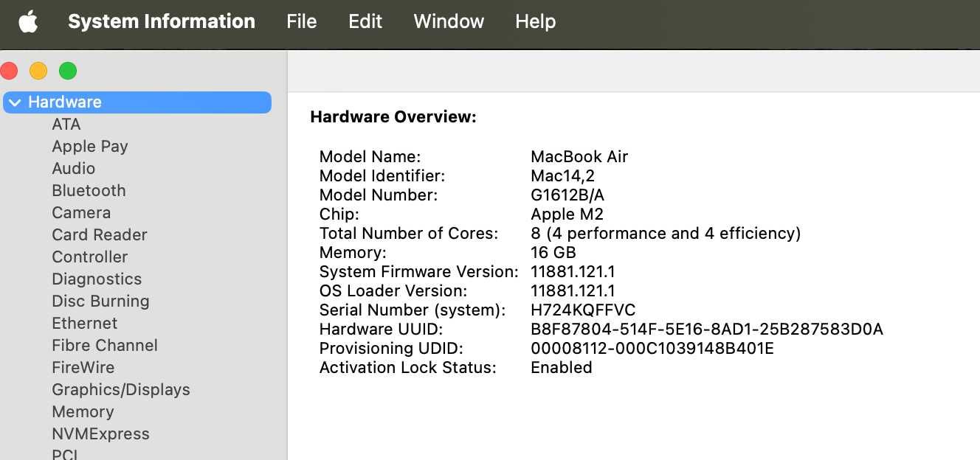Click the Provisioning UDID value

click(652, 348)
